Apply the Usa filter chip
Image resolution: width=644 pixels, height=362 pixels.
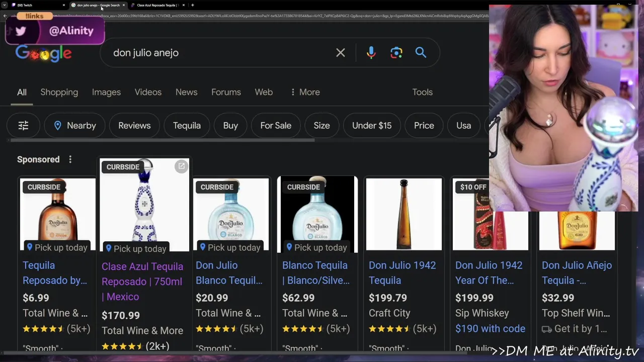(463, 126)
